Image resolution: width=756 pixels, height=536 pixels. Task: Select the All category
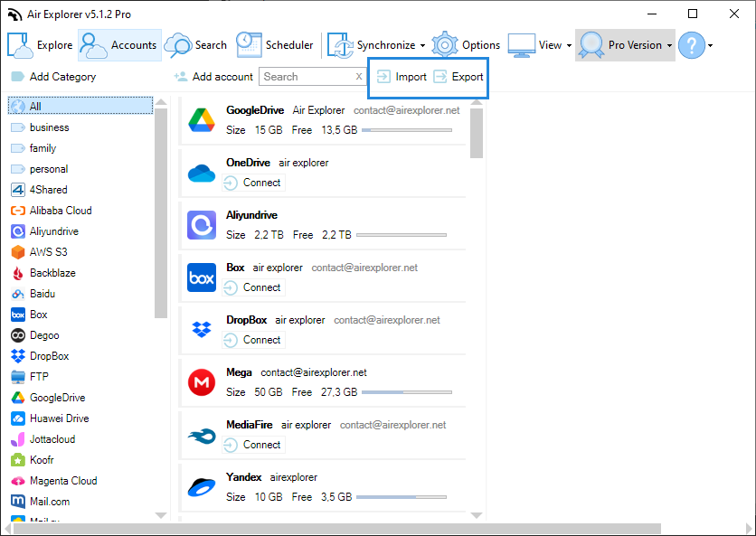80,106
